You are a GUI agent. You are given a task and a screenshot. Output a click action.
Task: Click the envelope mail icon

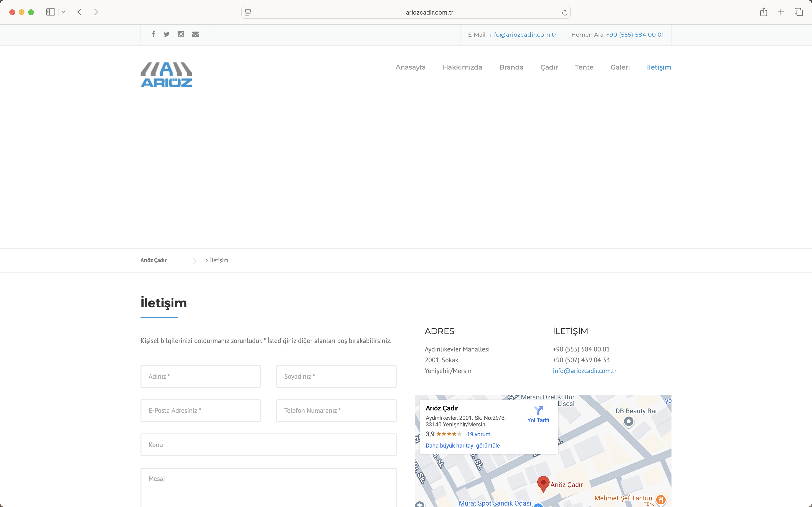195,34
